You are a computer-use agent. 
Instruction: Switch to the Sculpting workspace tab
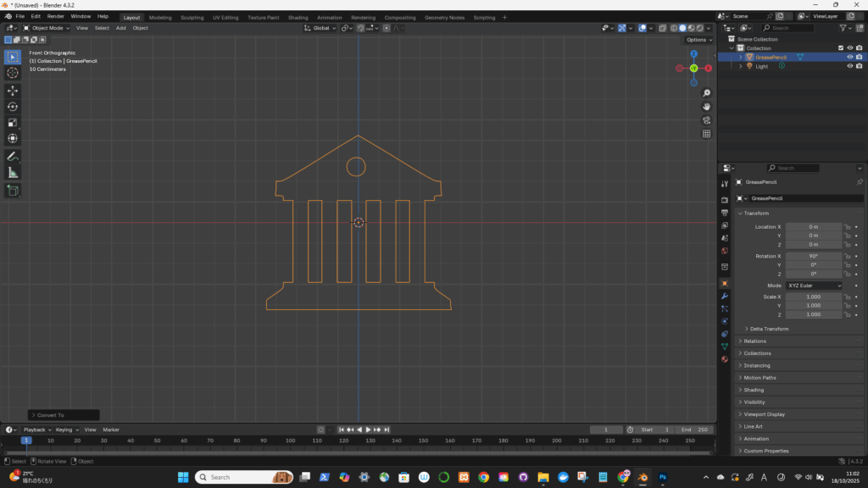coord(189,17)
